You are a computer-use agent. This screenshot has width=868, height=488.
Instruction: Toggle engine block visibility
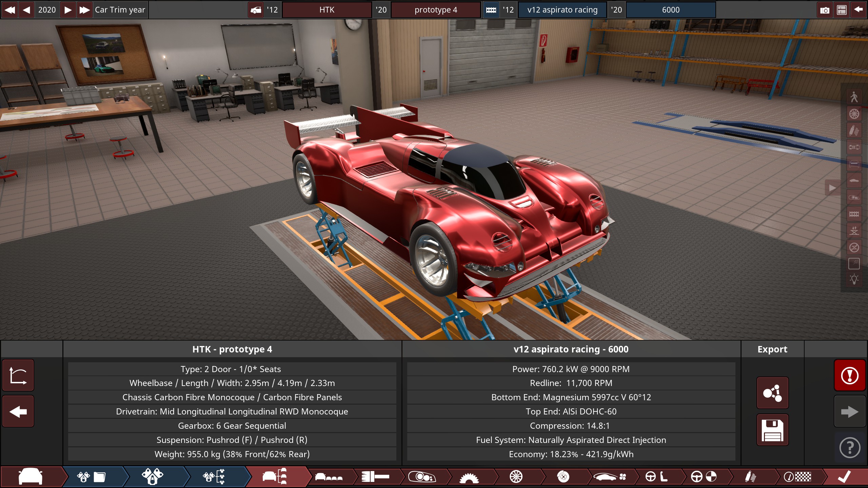click(x=854, y=214)
